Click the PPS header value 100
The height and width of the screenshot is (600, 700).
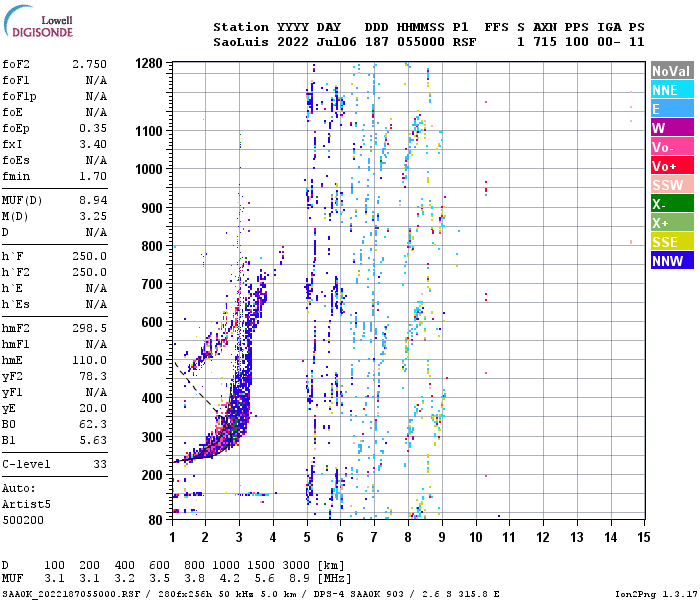click(x=577, y=42)
